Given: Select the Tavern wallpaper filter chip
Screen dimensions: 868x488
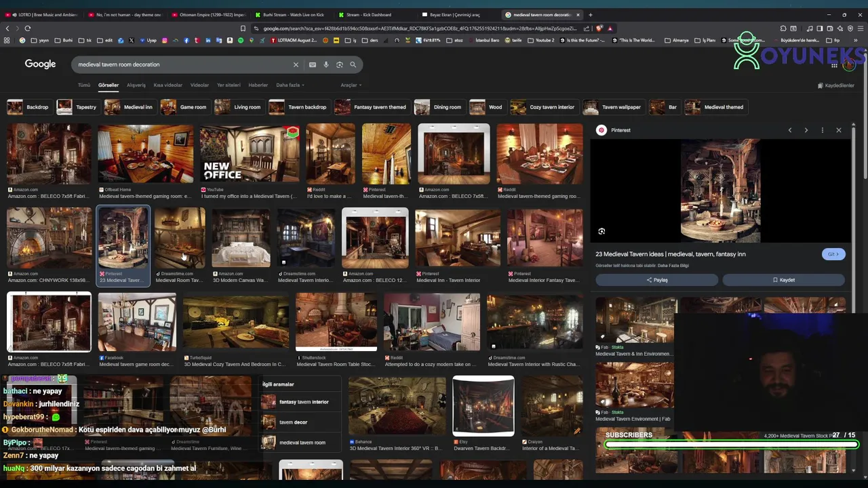Looking at the screenshot, I should coord(613,107).
